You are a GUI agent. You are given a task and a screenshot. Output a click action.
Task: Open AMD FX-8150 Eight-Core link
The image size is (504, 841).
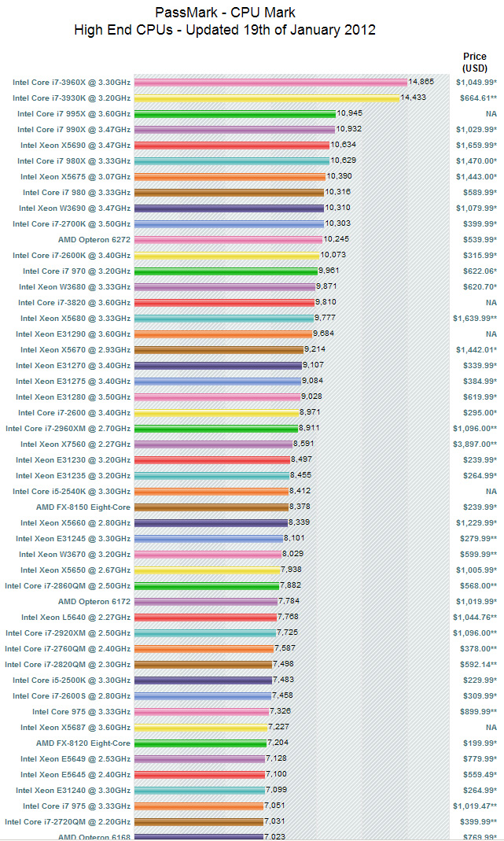pos(83,507)
